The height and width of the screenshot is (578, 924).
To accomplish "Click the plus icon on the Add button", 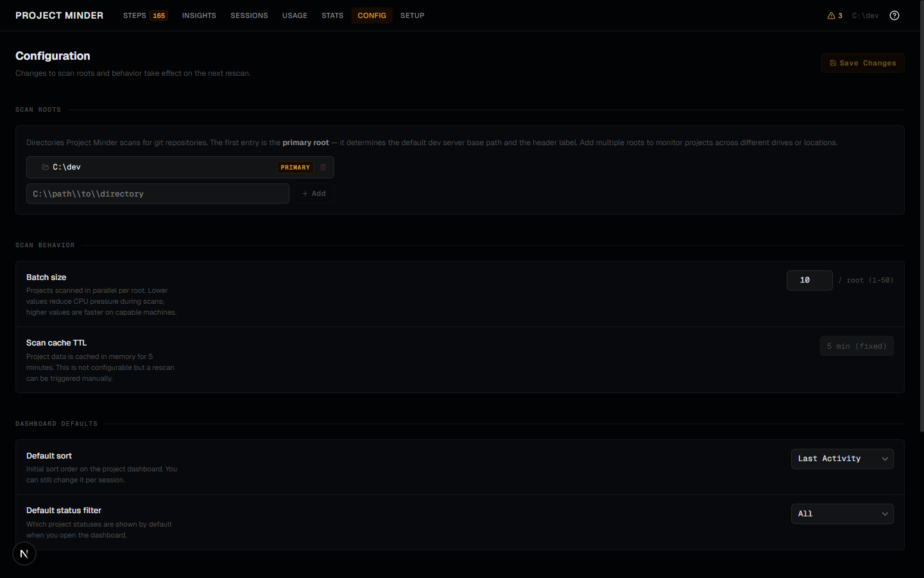I will pyautogui.click(x=305, y=193).
